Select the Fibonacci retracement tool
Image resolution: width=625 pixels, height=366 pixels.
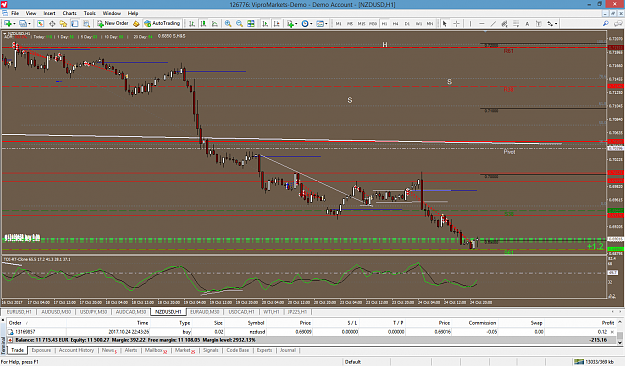coord(516,24)
